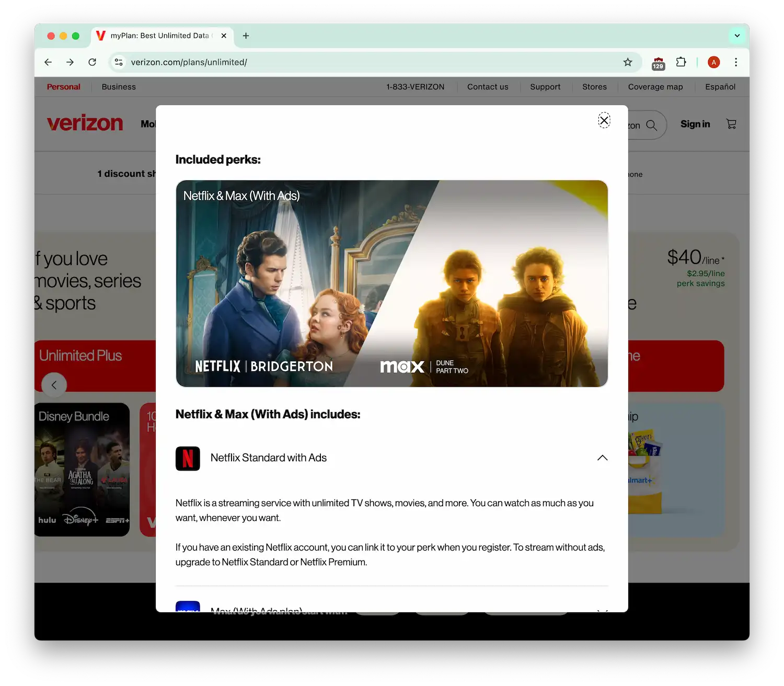Click the Sign in link
Image resolution: width=784 pixels, height=686 pixels.
pos(695,124)
